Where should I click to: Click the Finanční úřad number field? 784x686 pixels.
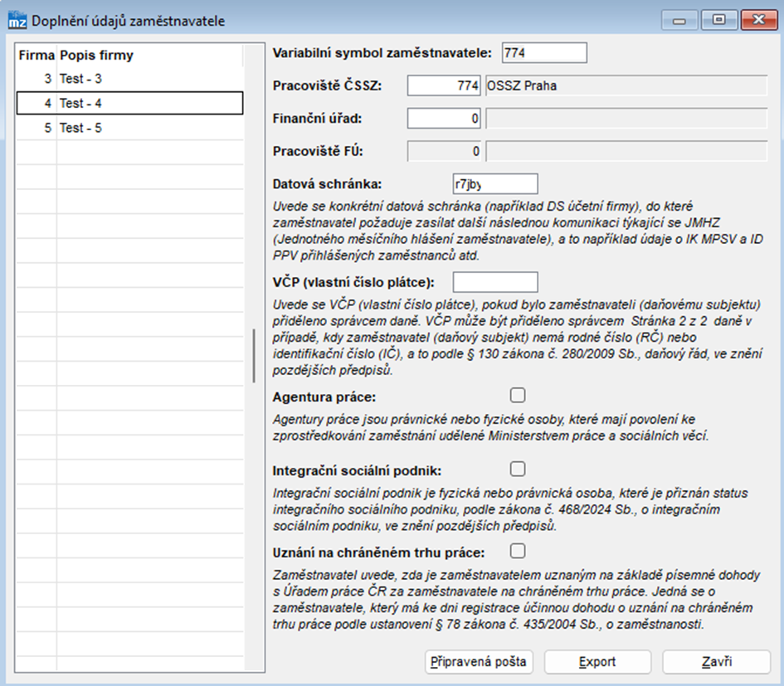tap(444, 119)
